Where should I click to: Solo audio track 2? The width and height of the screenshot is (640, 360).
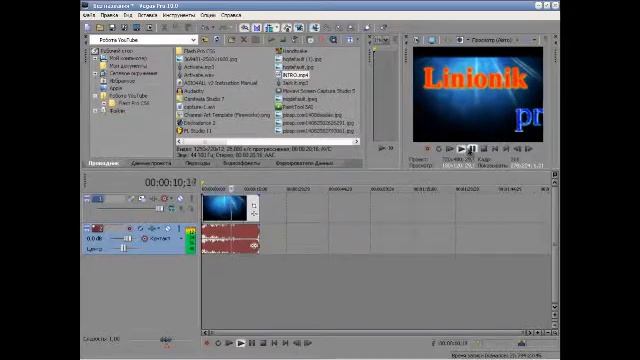179,229
